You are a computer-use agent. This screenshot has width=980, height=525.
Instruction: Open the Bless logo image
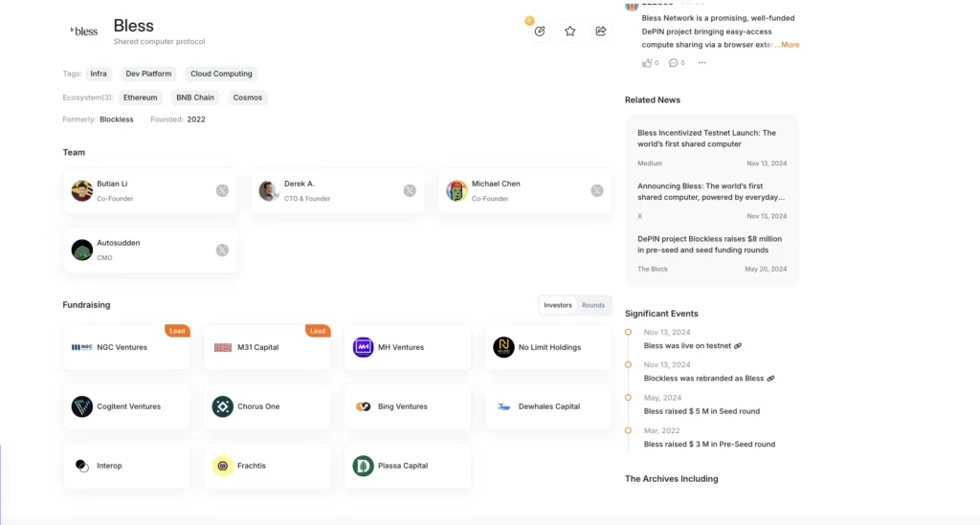(x=84, y=32)
